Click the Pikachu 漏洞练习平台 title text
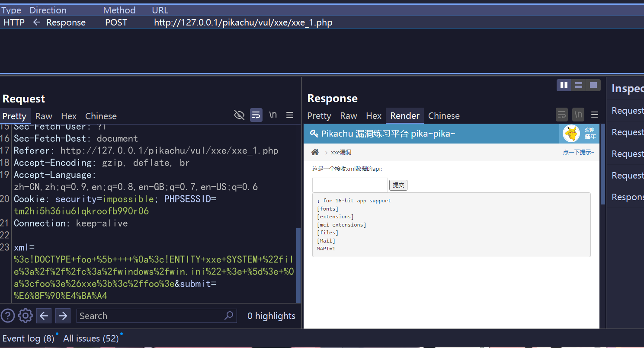This screenshot has height=348, width=644. pyautogui.click(x=388, y=134)
